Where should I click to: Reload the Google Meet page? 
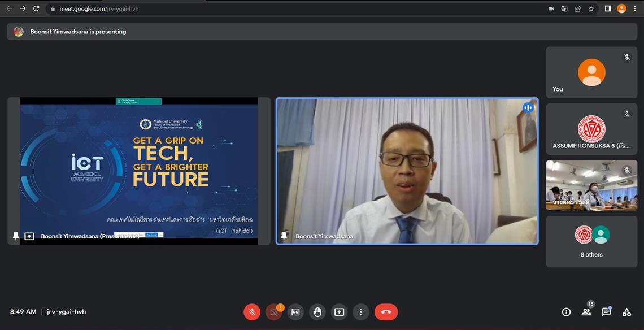pyautogui.click(x=36, y=8)
